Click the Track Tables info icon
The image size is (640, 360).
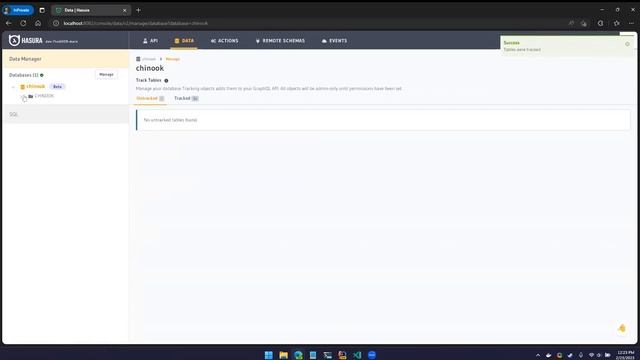coord(166,81)
